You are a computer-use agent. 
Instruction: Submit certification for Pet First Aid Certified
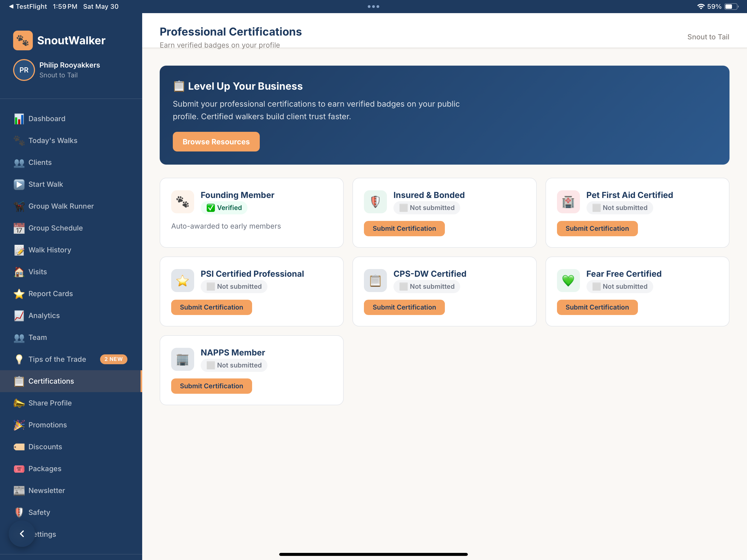[x=597, y=229]
